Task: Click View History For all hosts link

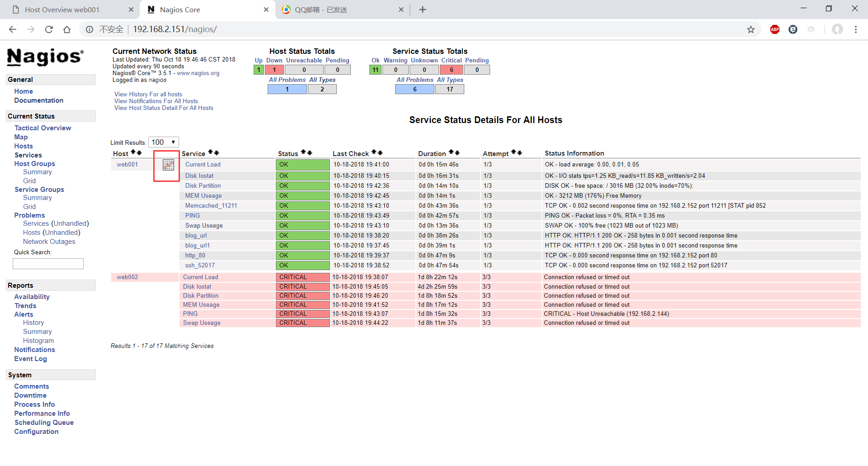Action: pyautogui.click(x=148, y=95)
